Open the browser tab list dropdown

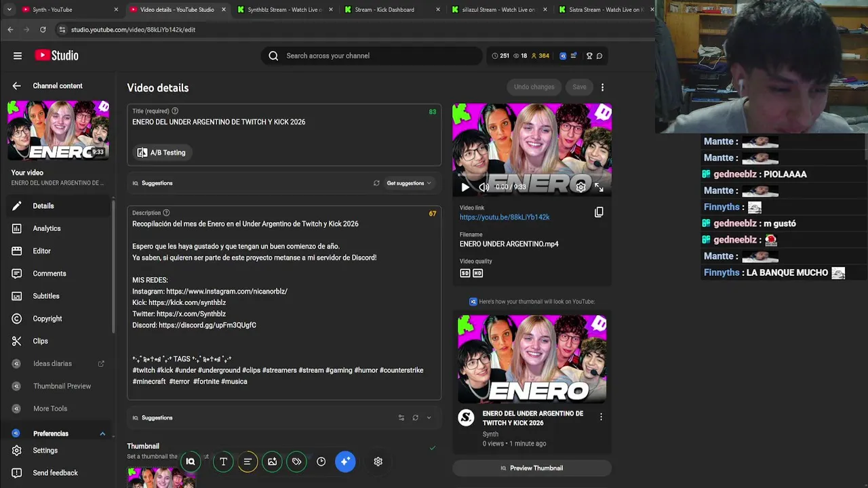9,9
